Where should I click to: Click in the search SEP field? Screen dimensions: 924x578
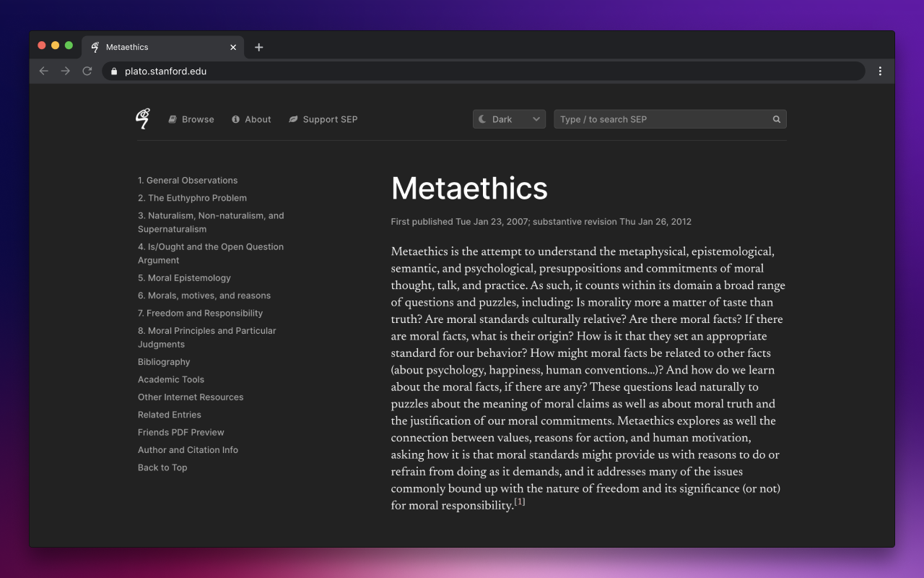click(661, 119)
